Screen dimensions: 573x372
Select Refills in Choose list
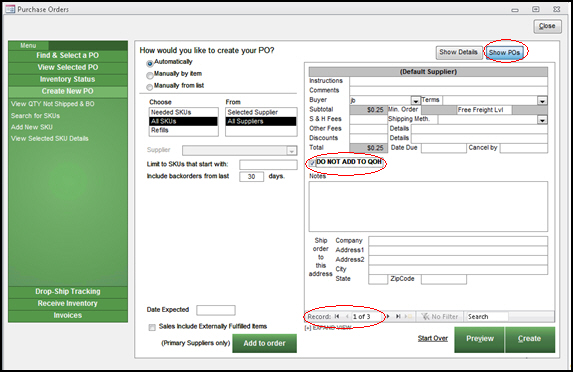pos(183,130)
